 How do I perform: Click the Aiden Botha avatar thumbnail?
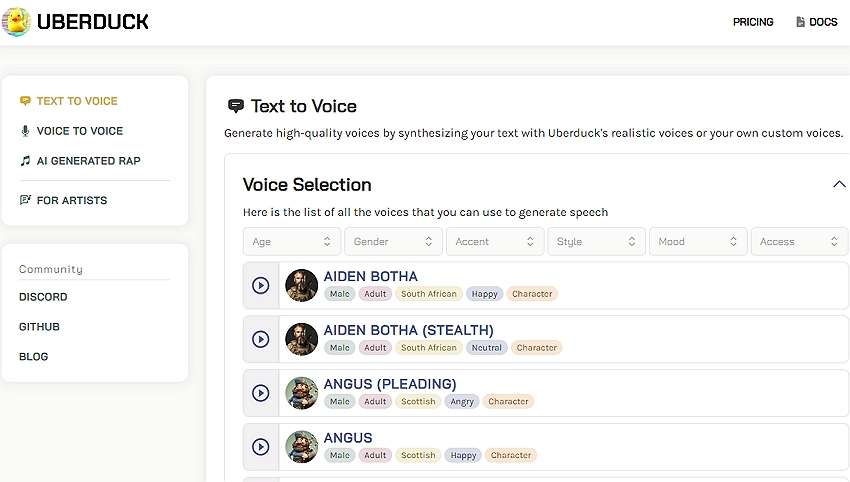click(x=301, y=285)
